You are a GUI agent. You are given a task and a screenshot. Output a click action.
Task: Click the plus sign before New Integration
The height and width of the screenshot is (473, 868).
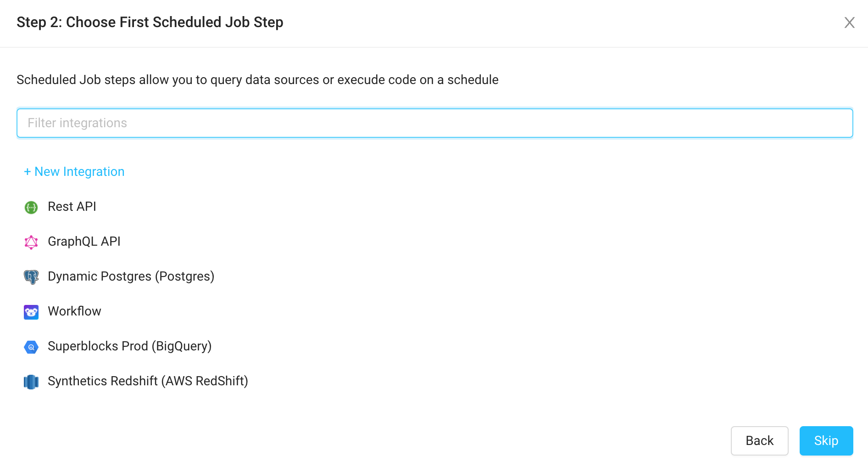click(x=28, y=171)
